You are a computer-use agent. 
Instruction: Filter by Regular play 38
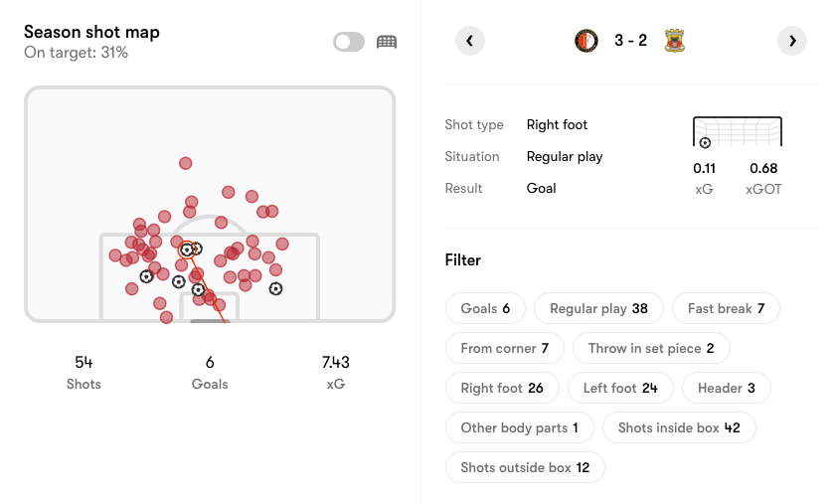point(598,308)
